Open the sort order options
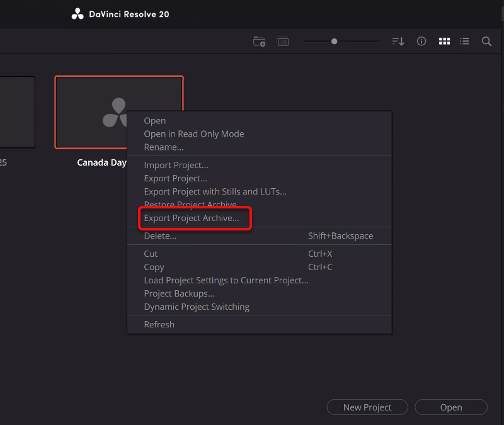This screenshot has width=504, height=425. click(x=398, y=42)
